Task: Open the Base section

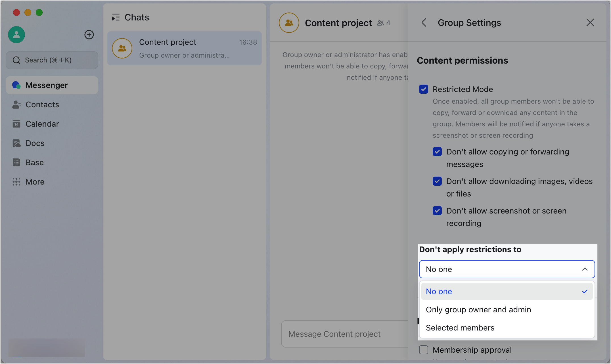Action: tap(34, 162)
